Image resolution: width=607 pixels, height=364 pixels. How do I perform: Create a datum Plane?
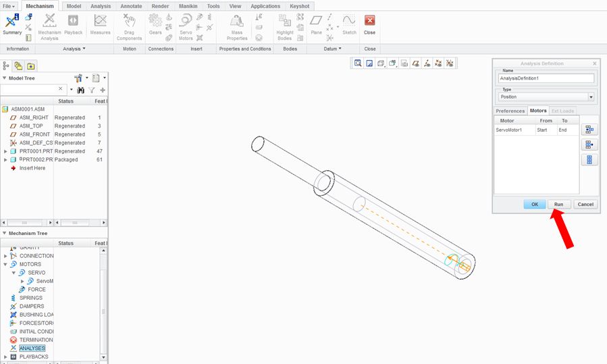tap(316, 24)
